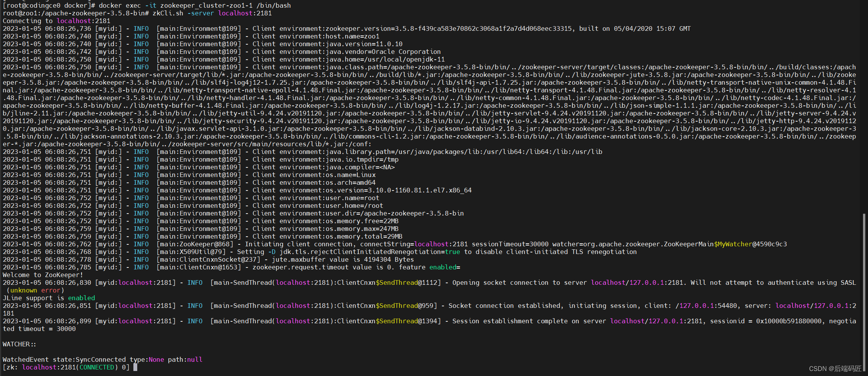Click the 'ted timeout = 30000' line
Screen dimensions: 868x376
39,329
